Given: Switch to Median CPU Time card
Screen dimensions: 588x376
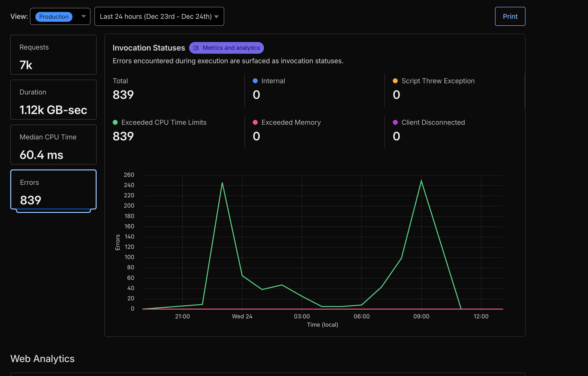Looking at the screenshot, I should [53, 145].
